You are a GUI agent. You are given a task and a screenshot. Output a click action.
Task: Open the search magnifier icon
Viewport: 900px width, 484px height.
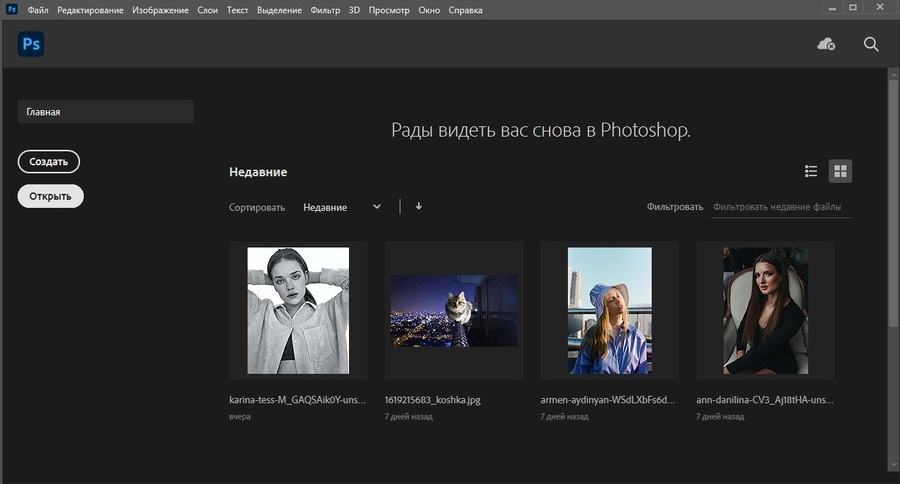click(x=871, y=44)
